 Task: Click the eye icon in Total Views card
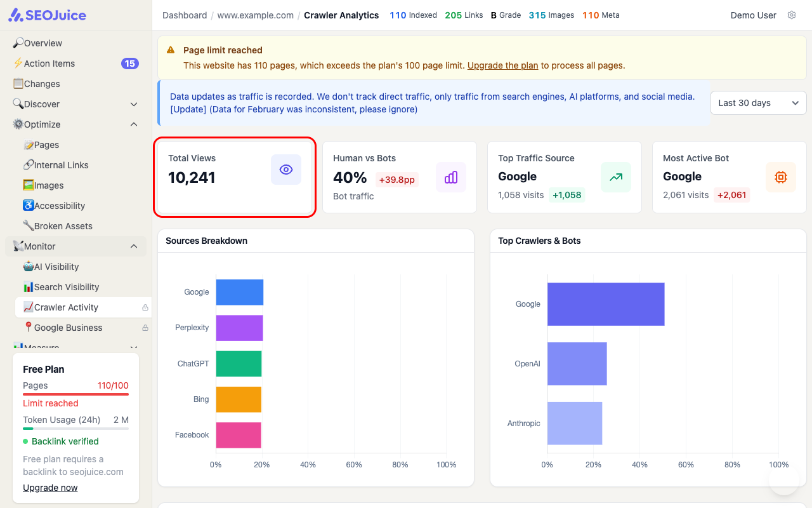[x=286, y=170]
